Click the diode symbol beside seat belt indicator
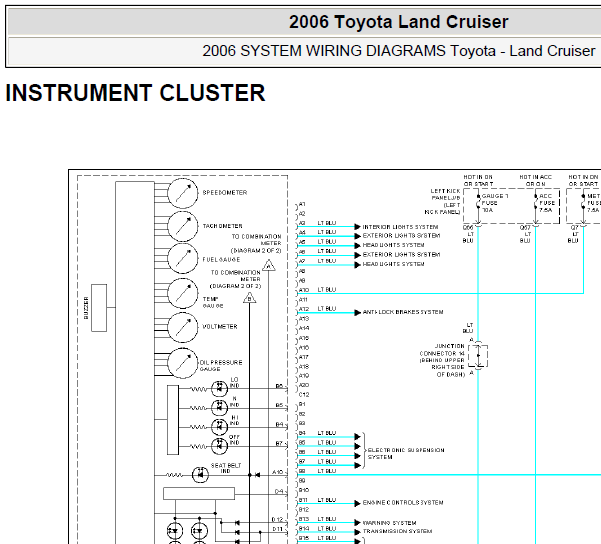Viewport: 601px width, 544px height. (x=258, y=475)
